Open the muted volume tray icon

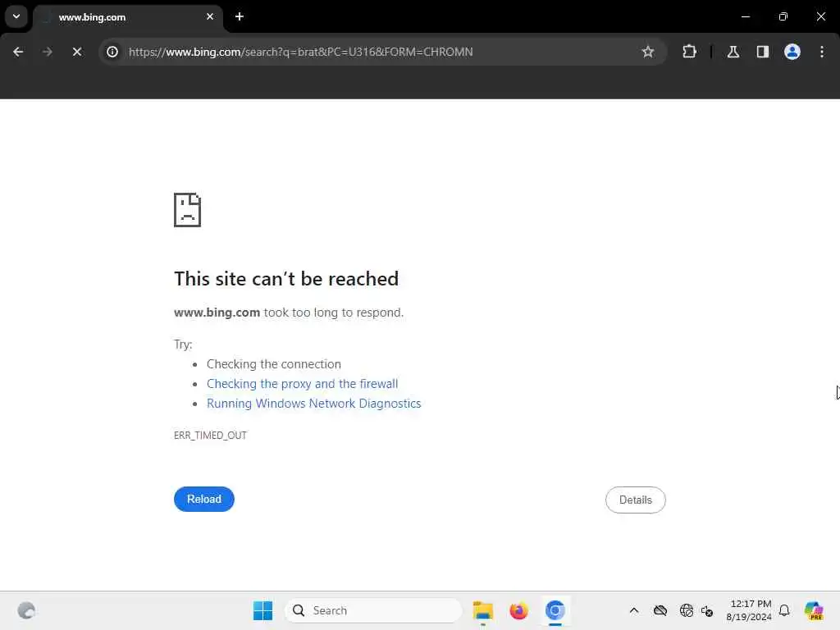click(707, 610)
